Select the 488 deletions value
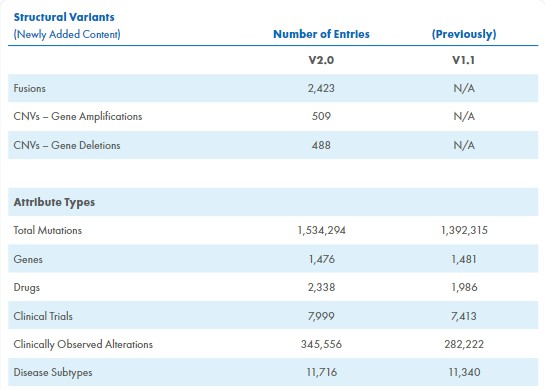Screen dimensions: 545x390 (321, 145)
